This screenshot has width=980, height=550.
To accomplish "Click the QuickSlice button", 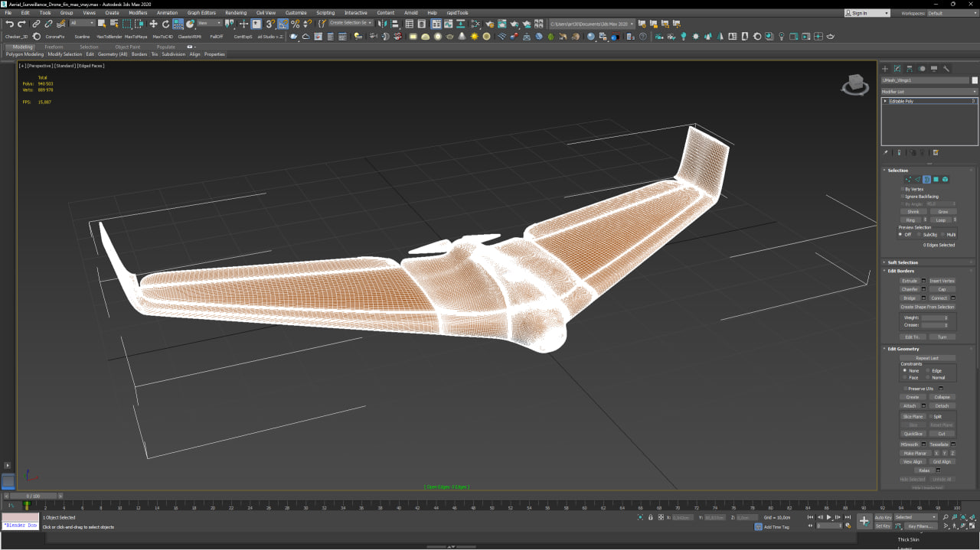I will [x=913, y=434].
